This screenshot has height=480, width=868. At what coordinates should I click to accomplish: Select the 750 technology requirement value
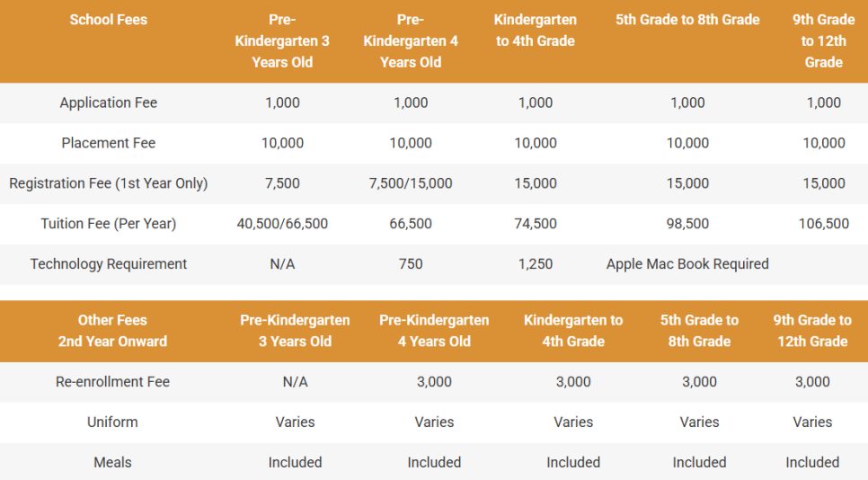coord(411,264)
